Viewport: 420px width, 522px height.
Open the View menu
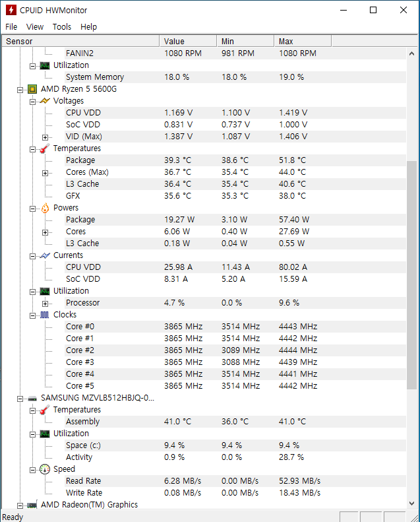[35, 27]
